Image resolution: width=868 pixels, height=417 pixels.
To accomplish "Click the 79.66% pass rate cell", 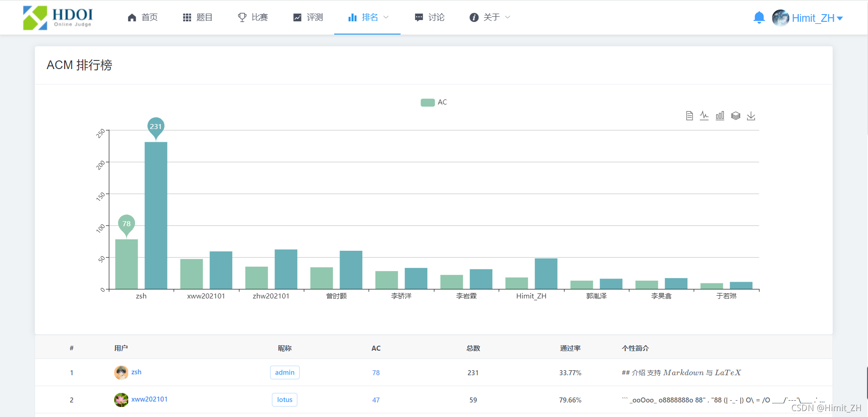I will coord(570,400).
